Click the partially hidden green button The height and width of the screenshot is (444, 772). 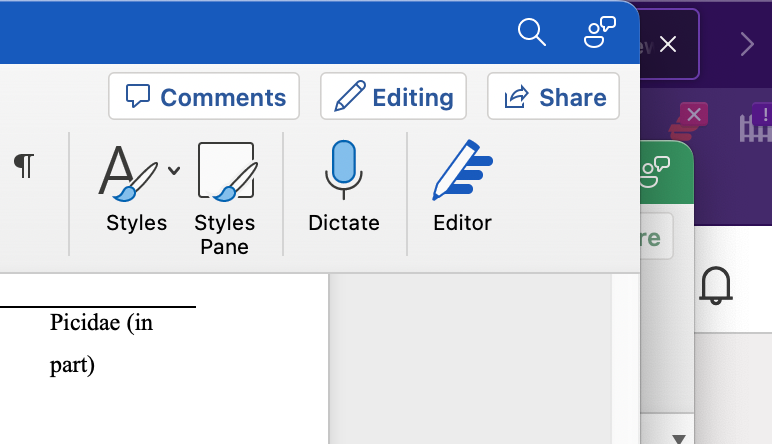coord(656,237)
